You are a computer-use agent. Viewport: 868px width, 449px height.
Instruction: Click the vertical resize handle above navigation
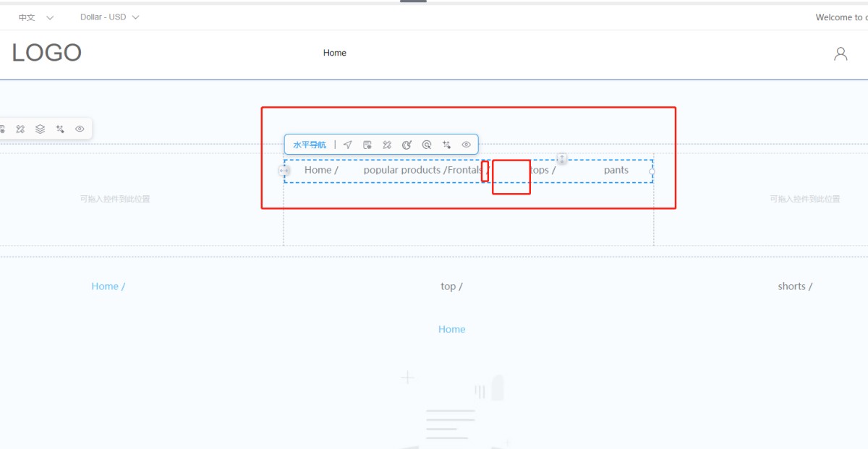[x=562, y=159]
